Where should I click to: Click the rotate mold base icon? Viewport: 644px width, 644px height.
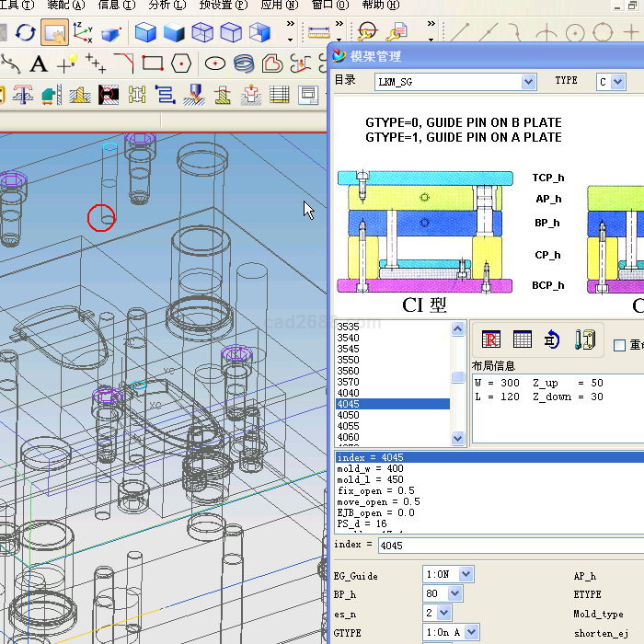point(552,339)
